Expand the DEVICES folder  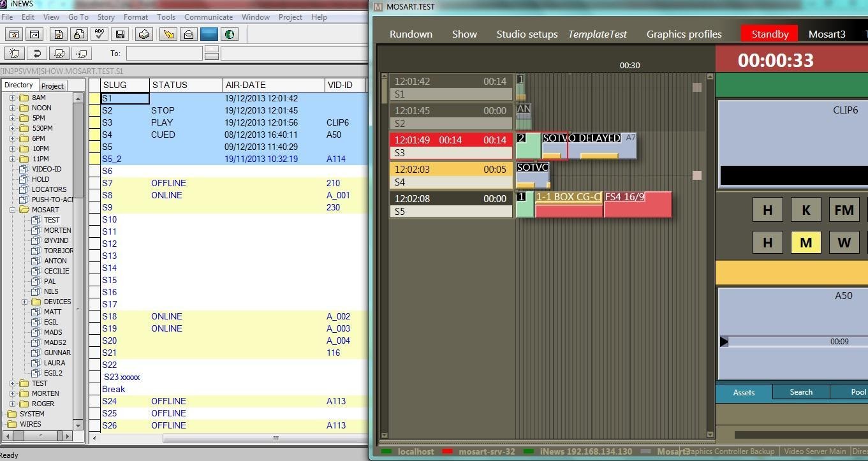click(x=25, y=302)
